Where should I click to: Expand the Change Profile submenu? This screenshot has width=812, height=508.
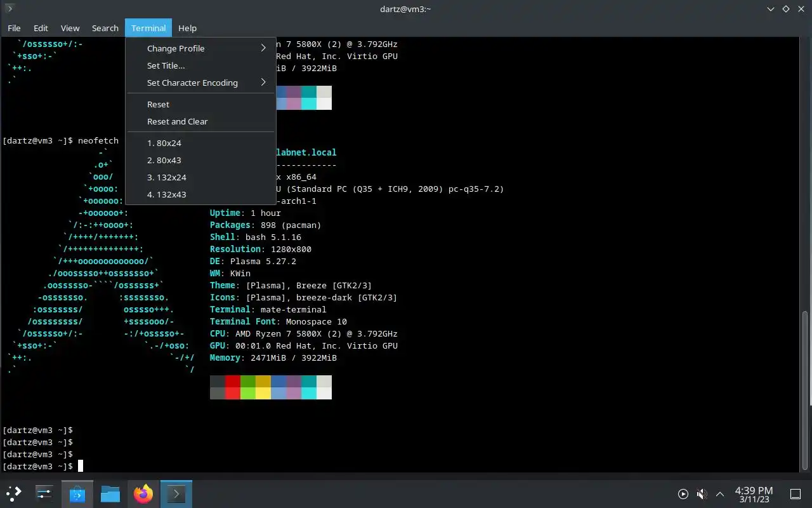point(200,48)
